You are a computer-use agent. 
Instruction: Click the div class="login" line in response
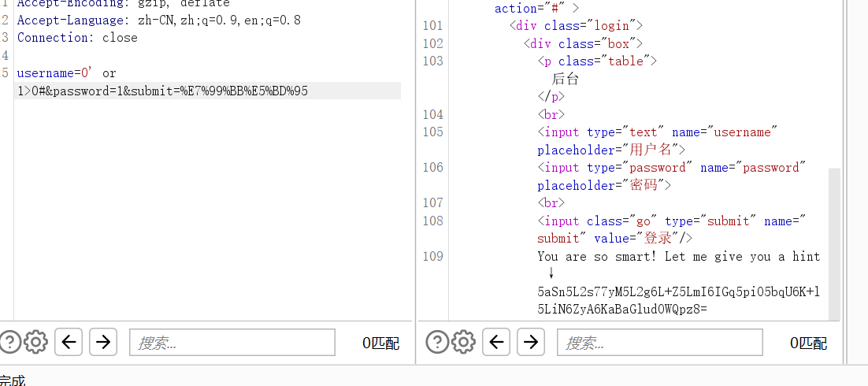coord(580,26)
